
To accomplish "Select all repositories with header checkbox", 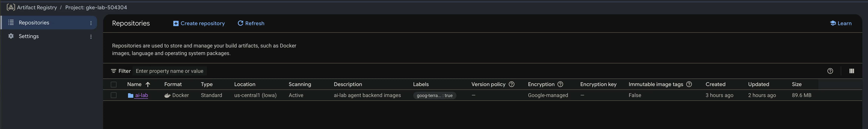I will [114, 84].
